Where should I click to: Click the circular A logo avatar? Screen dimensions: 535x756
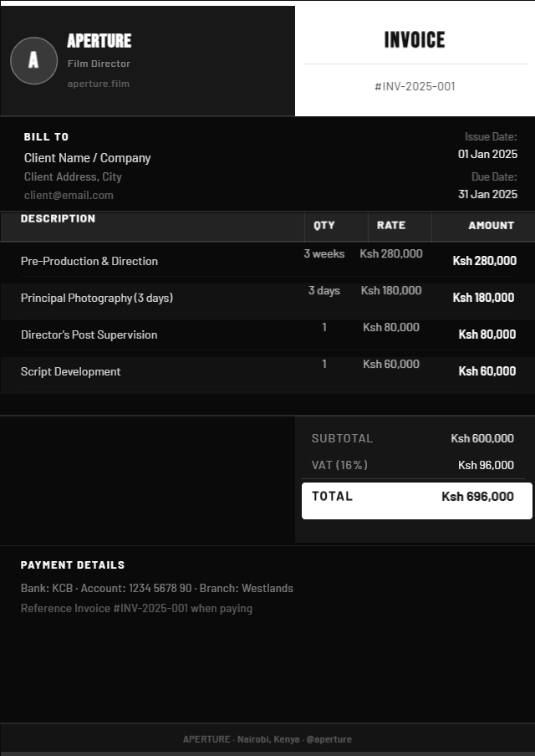pos(33,61)
